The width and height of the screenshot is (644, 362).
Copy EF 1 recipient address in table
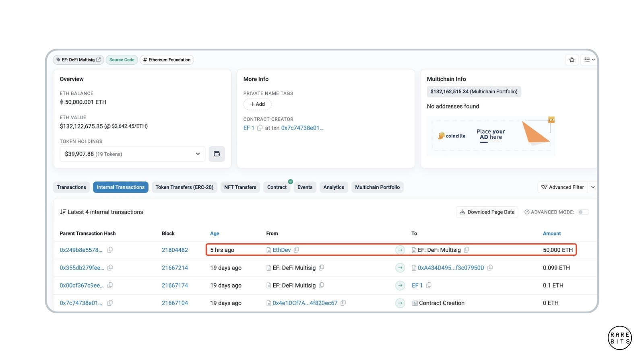(x=429, y=285)
